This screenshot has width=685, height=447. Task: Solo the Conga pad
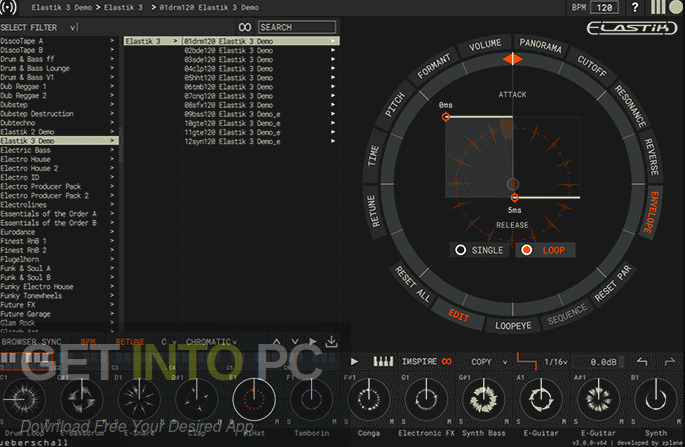[x=346, y=422]
